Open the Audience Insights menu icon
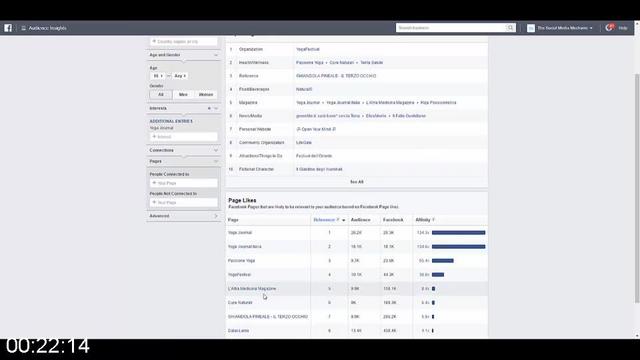640x360 pixels. (x=23, y=28)
